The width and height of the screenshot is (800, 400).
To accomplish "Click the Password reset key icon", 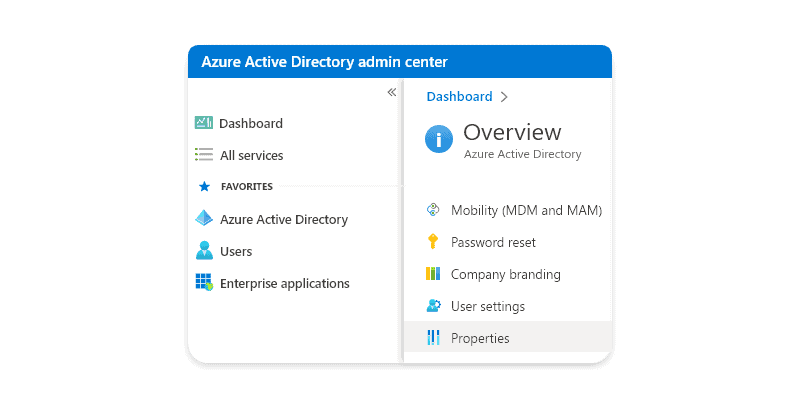I will (433, 241).
